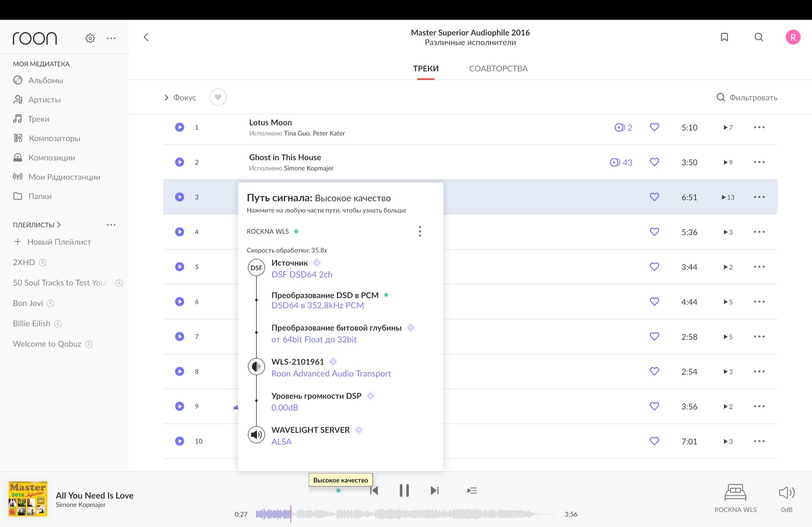
Task: Favorite the 4:44 track with heart
Action: [654, 302]
